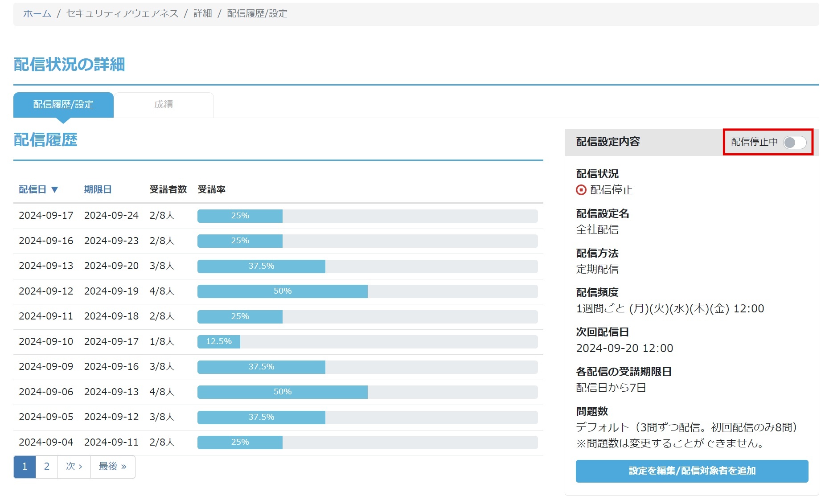This screenshot has height=504, width=821.
Task: Click 配信設定内容 panel header
Action: 608,142
